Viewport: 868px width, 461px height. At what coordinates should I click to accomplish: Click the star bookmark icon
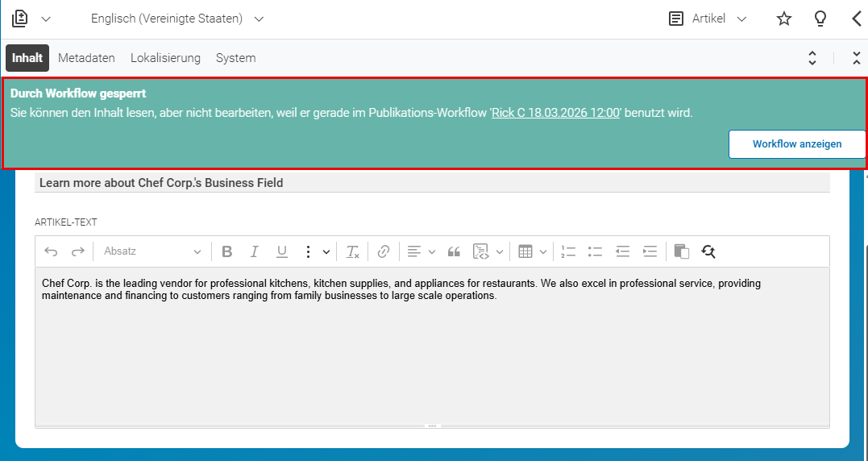784,19
